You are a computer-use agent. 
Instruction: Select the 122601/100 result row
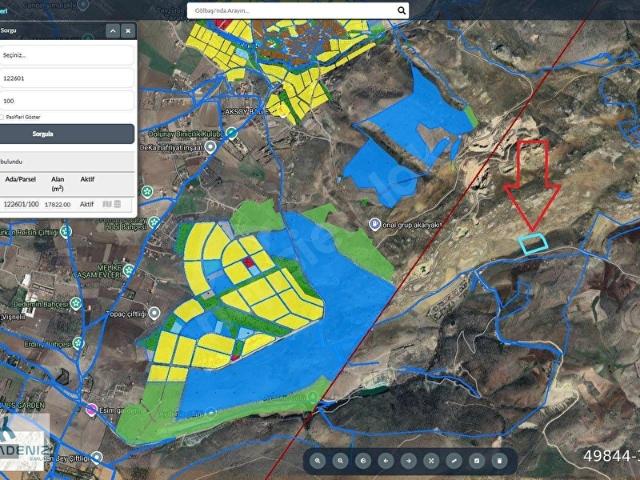(x=66, y=204)
